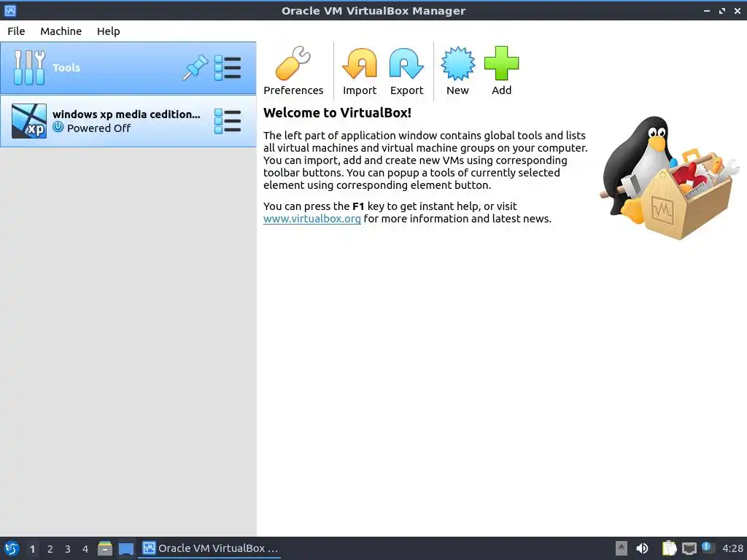
Task: Click the clipboard tray icon
Action: 669,548
